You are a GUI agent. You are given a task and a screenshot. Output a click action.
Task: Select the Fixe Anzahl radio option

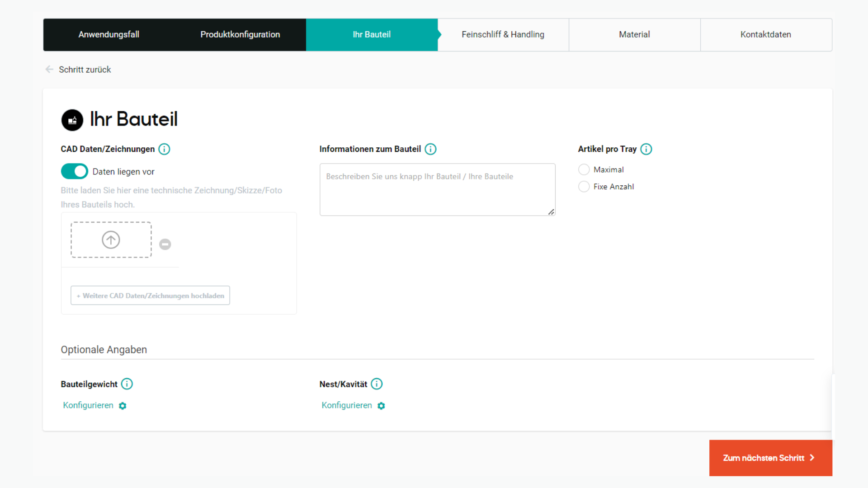coord(584,187)
